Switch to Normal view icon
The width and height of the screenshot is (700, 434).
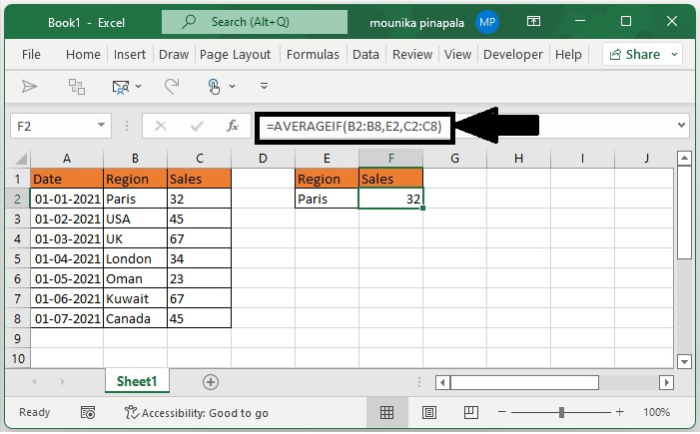click(387, 412)
